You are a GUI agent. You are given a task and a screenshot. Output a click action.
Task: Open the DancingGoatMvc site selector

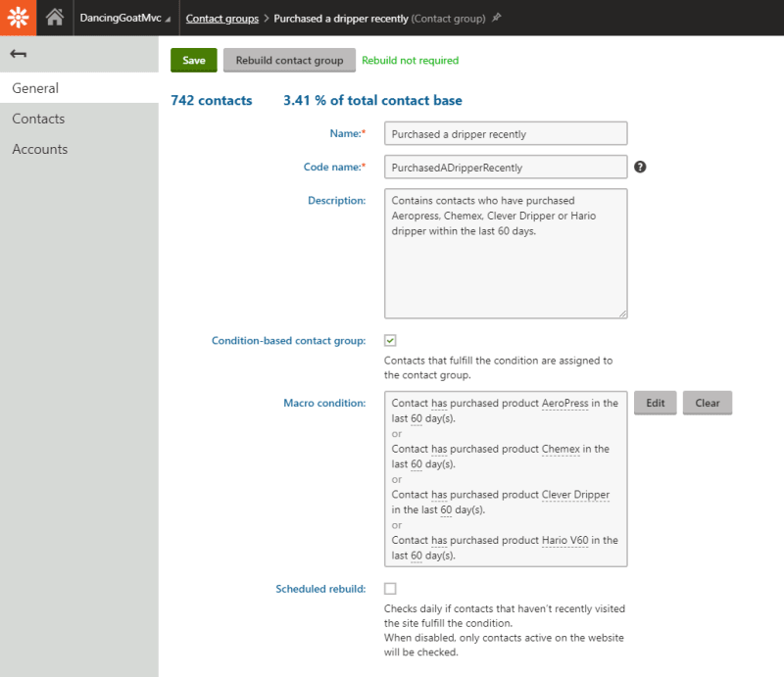pos(125,18)
